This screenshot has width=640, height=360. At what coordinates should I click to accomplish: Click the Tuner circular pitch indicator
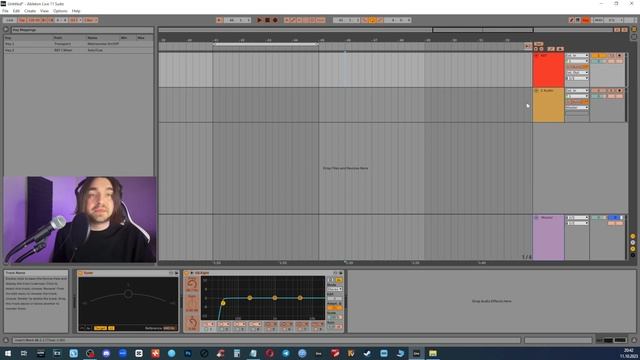pyautogui.click(x=128, y=294)
